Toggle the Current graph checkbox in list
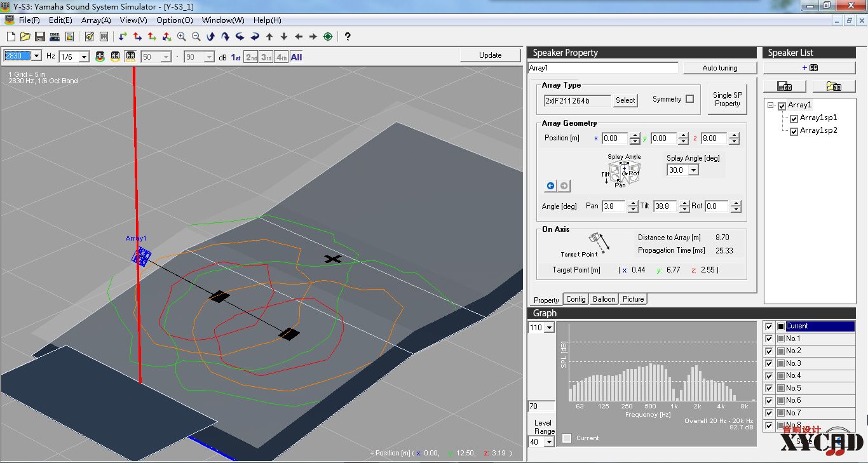This screenshot has width=868, height=463. tap(769, 326)
